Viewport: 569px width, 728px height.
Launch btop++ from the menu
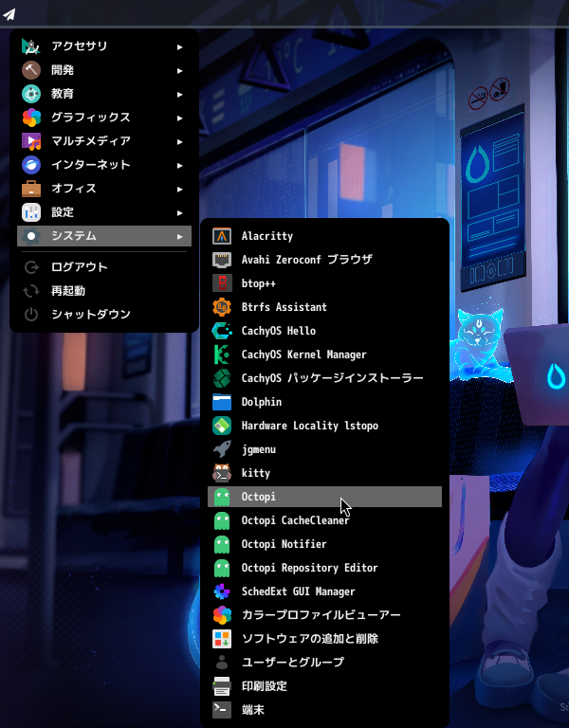324,283
